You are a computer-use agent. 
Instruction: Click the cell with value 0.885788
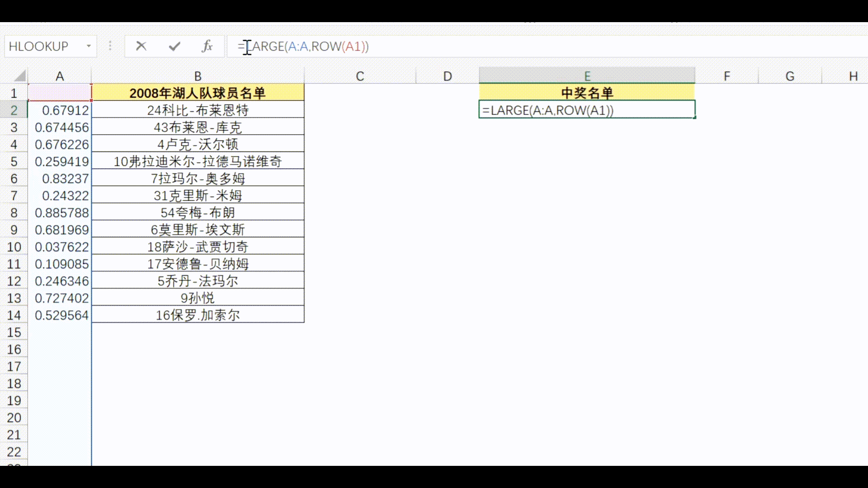pos(61,213)
